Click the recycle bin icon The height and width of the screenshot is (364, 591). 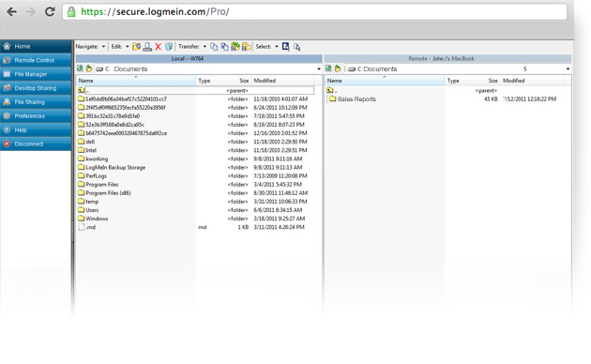pyautogui.click(x=169, y=46)
